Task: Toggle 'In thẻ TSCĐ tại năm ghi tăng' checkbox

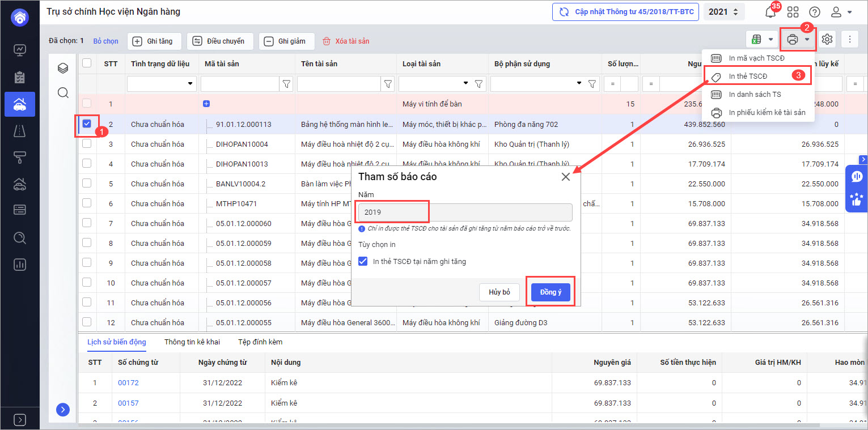Action: 363,261
